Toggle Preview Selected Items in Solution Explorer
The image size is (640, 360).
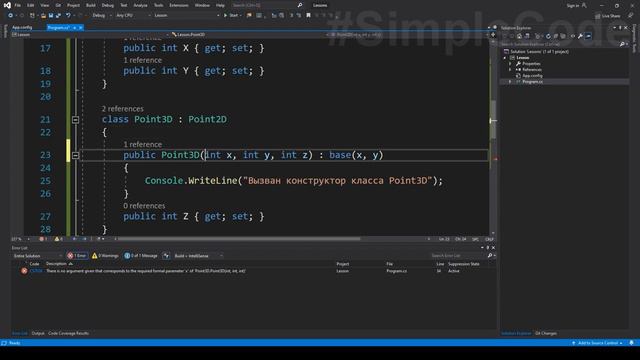point(588,36)
